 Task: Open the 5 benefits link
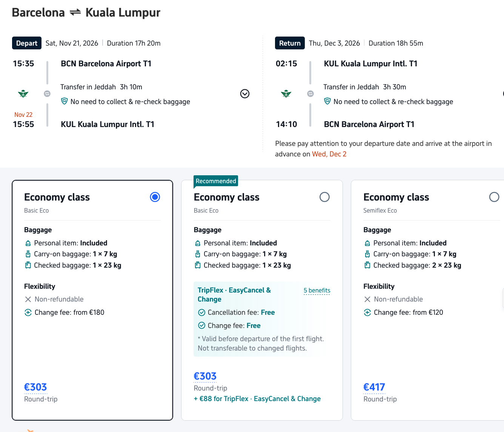pos(317,290)
